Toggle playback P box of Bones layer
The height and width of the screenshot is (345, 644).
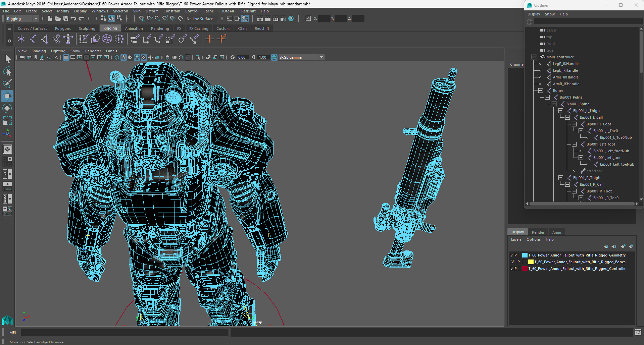(518, 262)
